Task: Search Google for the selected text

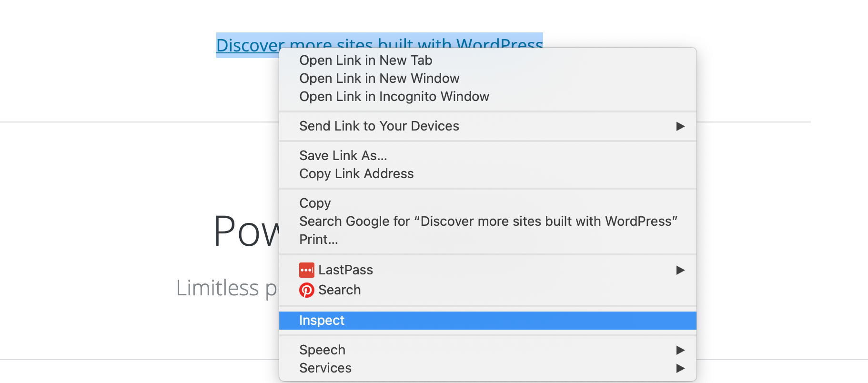Action: click(x=487, y=222)
